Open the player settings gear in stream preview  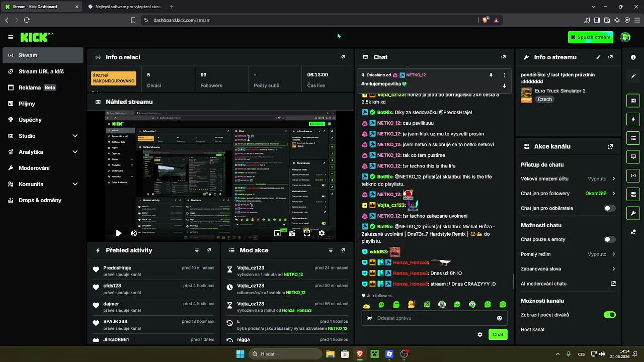[321, 233]
